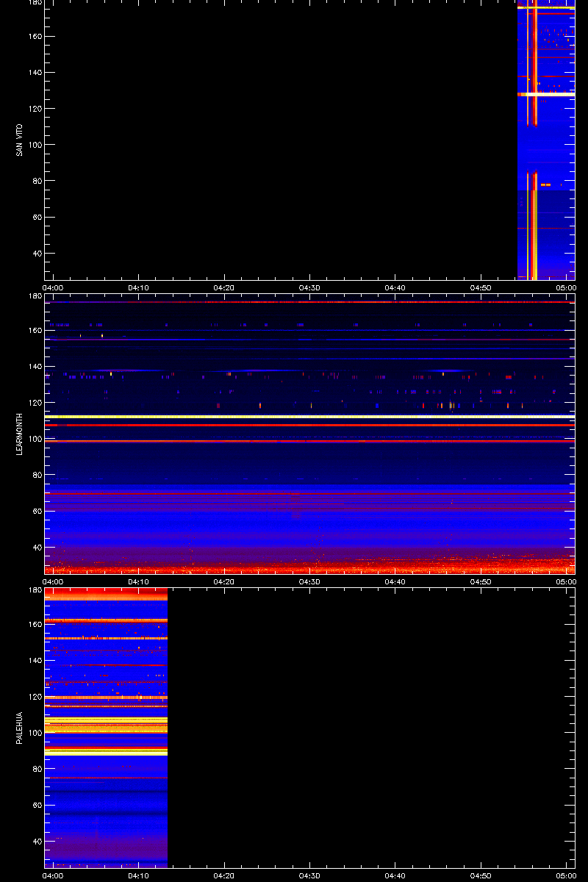This screenshot has width=588, height=882.
Task: Click the 80 frequency label on Palehua
Action: (x=37, y=769)
